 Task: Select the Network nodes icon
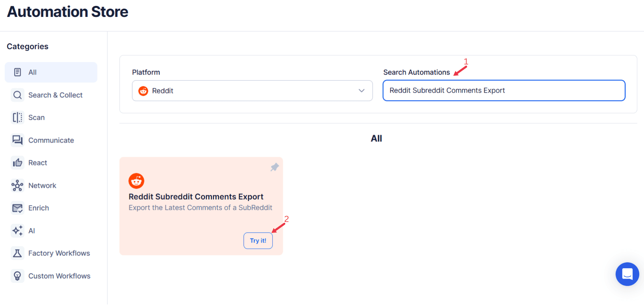point(17,185)
